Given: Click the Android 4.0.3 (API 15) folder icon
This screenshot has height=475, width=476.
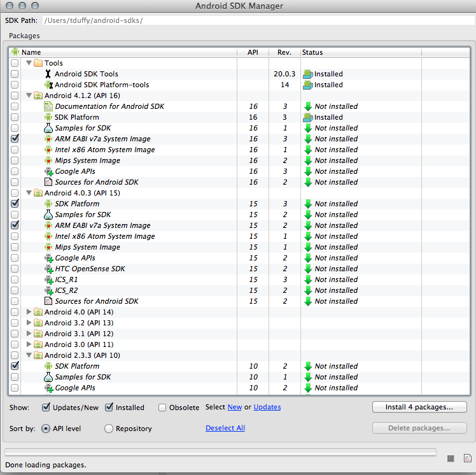Looking at the screenshot, I should point(38,193).
